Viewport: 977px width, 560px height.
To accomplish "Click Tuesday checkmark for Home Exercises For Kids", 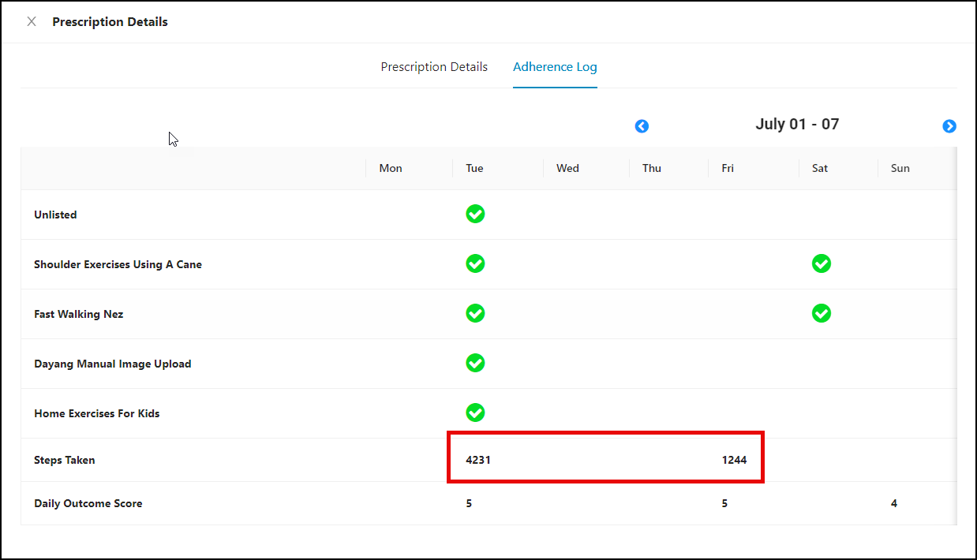I will 475,413.
